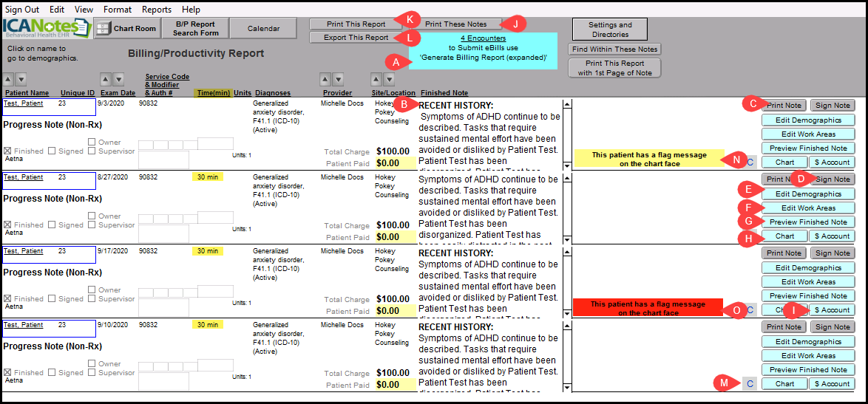Click Patient name link in first row

coord(24,104)
